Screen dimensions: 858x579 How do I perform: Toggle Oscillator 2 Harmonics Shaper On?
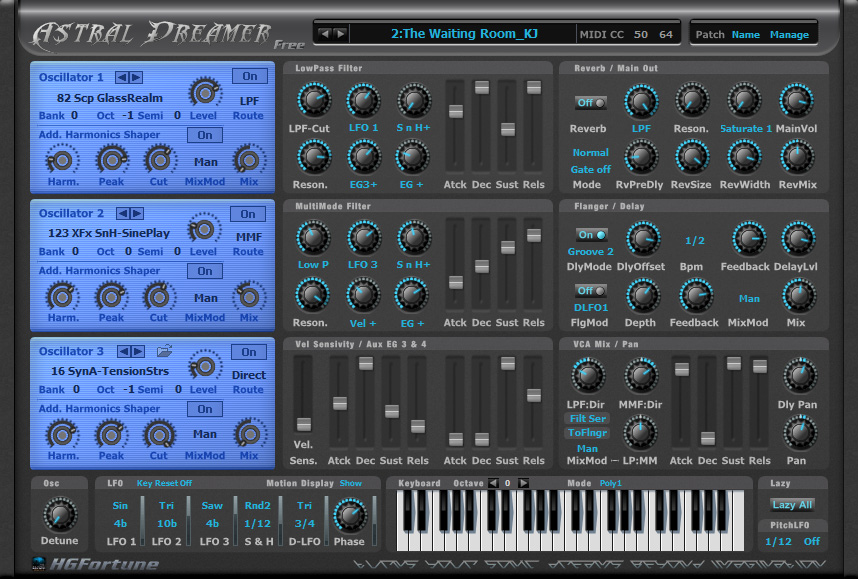(205, 271)
